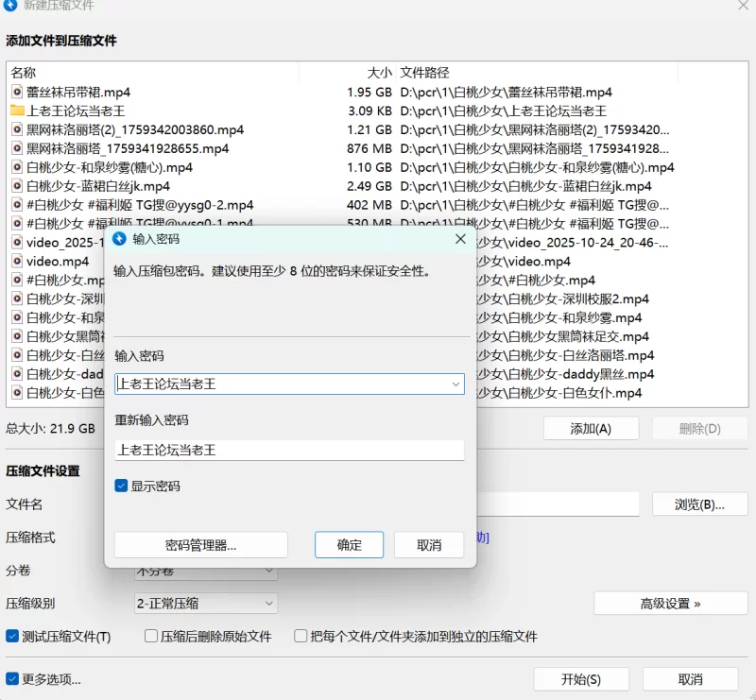Select file name 白桃少女-蓝裙白丝jk.mp4
The width and height of the screenshot is (756, 700).
pyautogui.click(x=98, y=185)
